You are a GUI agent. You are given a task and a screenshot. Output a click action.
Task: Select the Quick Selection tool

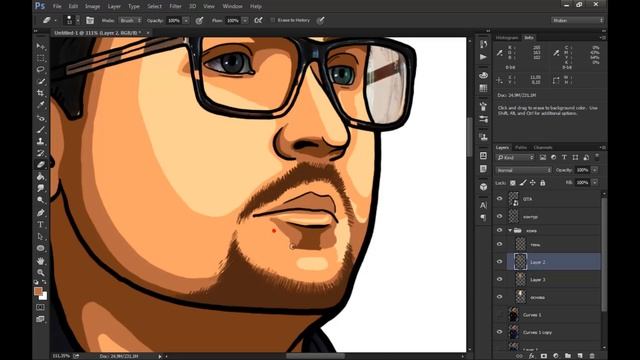point(40,82)
